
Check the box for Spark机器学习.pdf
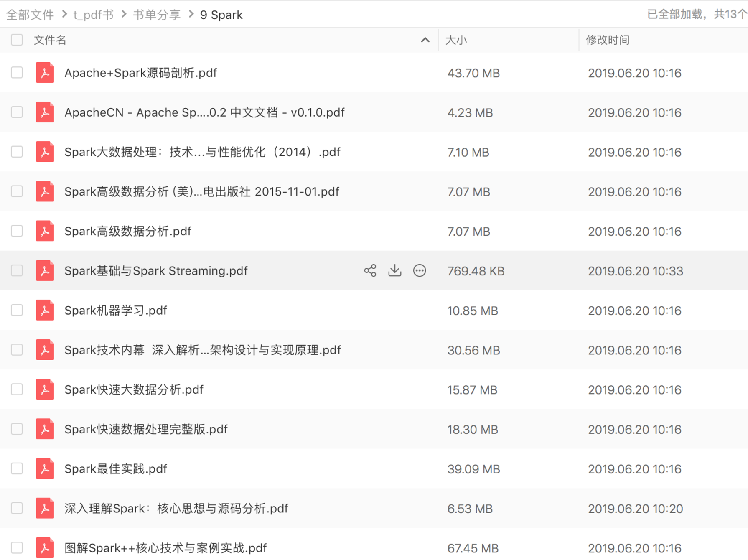17,310
